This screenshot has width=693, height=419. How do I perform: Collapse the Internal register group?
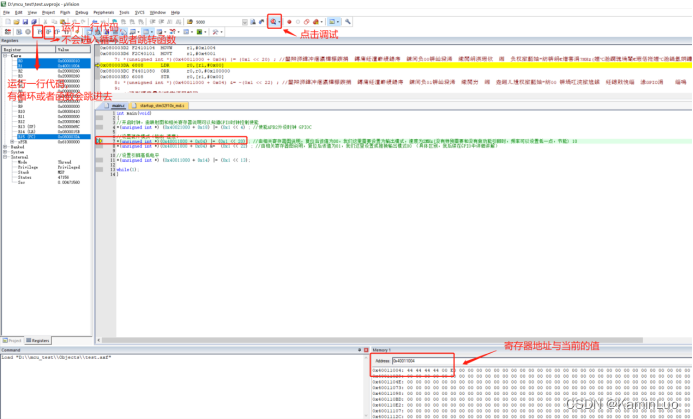(5, 157)
